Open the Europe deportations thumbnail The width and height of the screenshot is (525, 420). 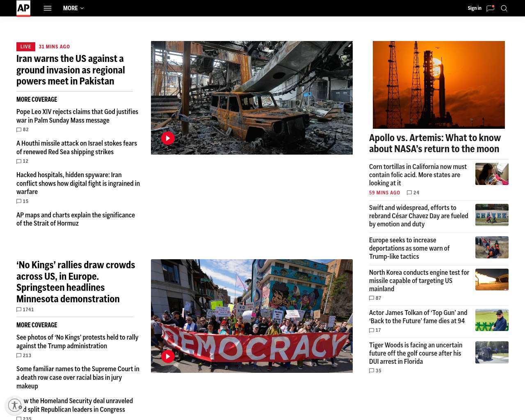[x=492, y=247]
